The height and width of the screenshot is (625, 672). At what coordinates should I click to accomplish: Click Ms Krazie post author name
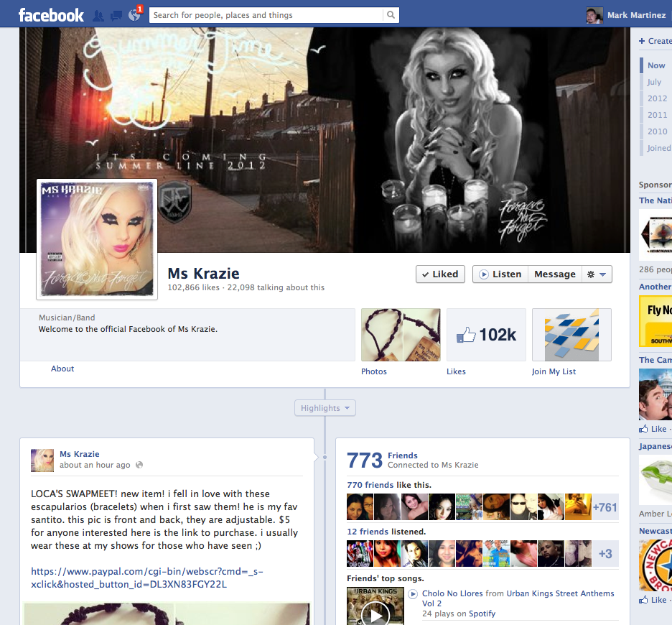tap(79, 454)
